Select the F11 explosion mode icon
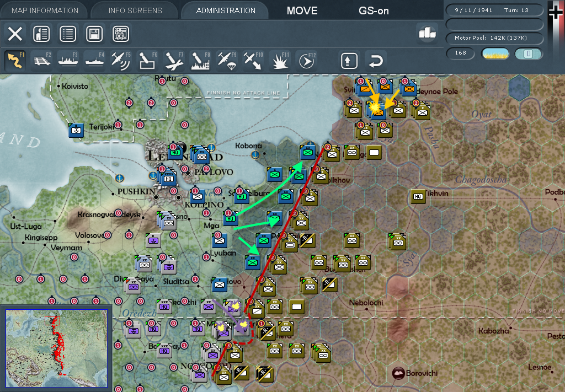Image resolution: width=565 pixels, height=392 pixels. click(280, 60)
